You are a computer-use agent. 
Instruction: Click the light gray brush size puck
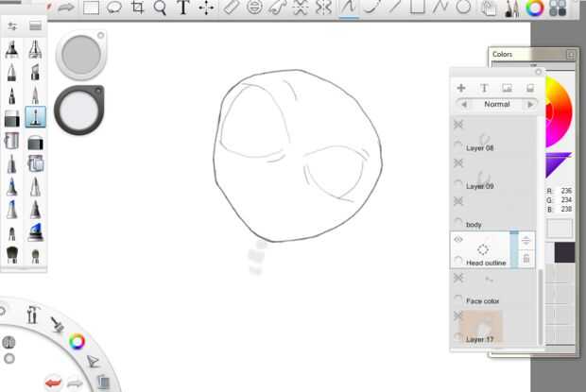81,55
